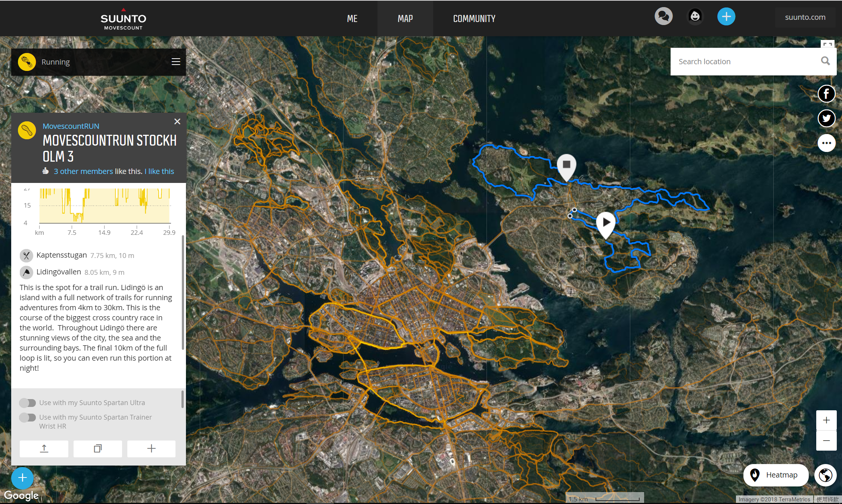Image resolution: width=842 pixels, height=504 pixels.
Task: Toggle fullscreen map view
Action: tap(827, 44)
